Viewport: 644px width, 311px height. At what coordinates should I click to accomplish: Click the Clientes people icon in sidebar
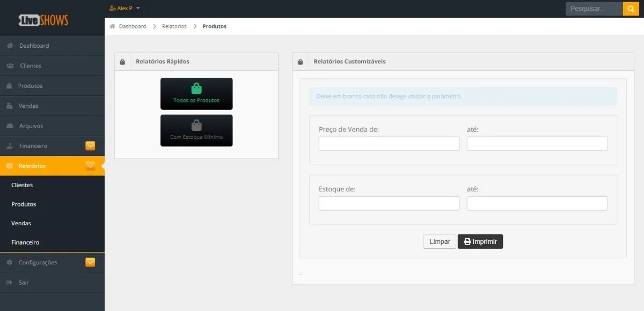pyautogui.click(x=10, y=66)
